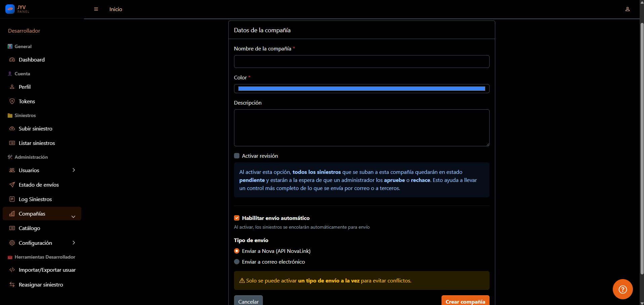Click the Crear compañía button

click(x=465, y=301)
